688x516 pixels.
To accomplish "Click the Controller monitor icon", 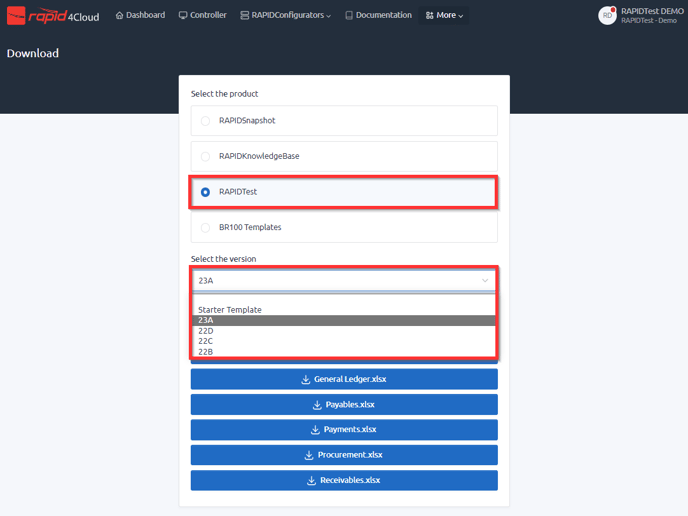I will click(x=183, y=15).
